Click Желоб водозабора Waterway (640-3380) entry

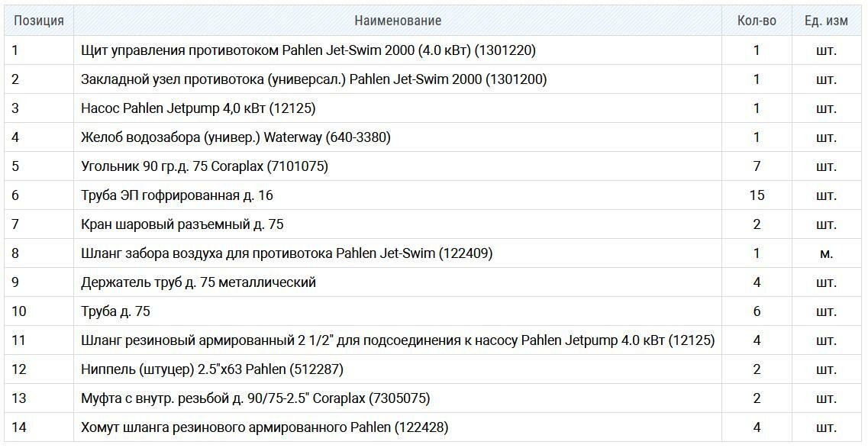(x=236, y=137)
